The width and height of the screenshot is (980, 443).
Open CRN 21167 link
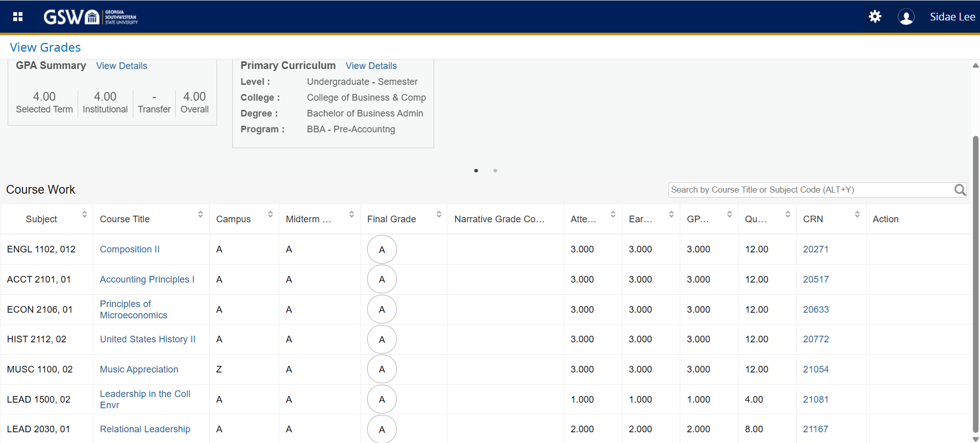pos(816,429)
